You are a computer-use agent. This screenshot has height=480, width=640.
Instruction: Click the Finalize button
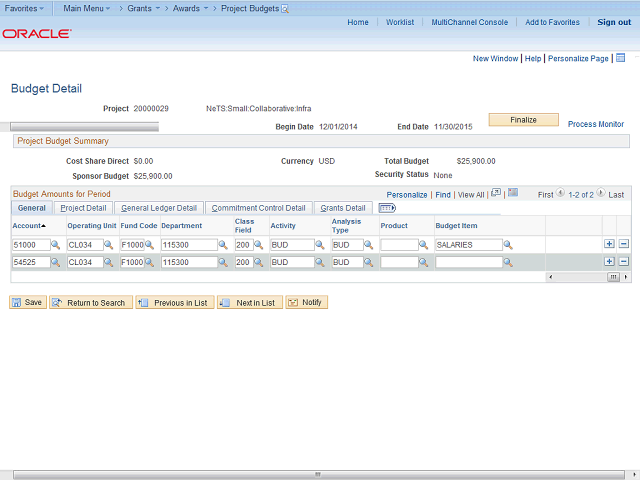click(x=523, y=120)
